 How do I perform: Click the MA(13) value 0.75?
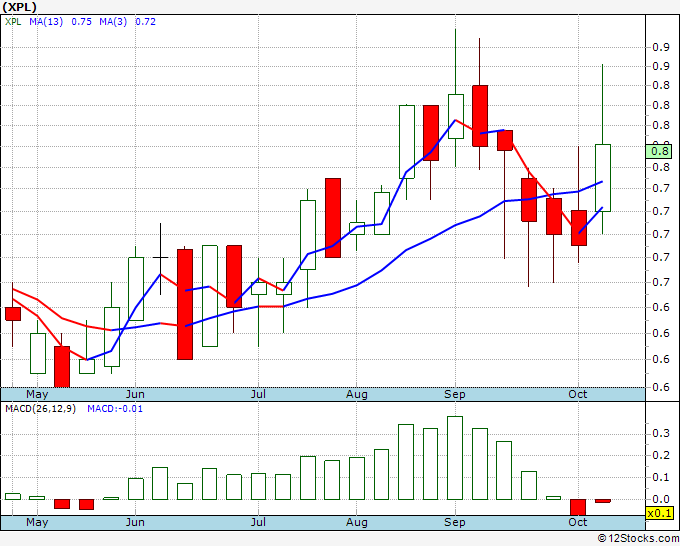point(81,20)
